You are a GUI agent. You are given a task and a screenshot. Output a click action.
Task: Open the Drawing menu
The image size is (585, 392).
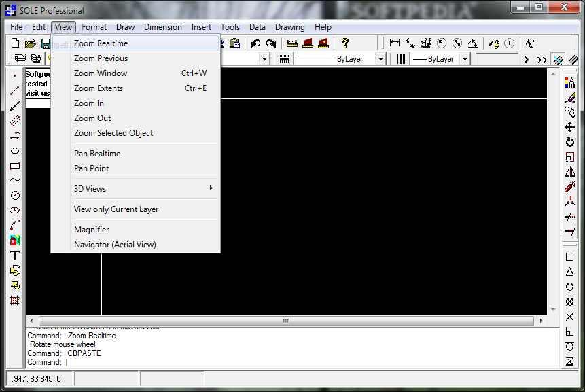[x=289, y=27]
